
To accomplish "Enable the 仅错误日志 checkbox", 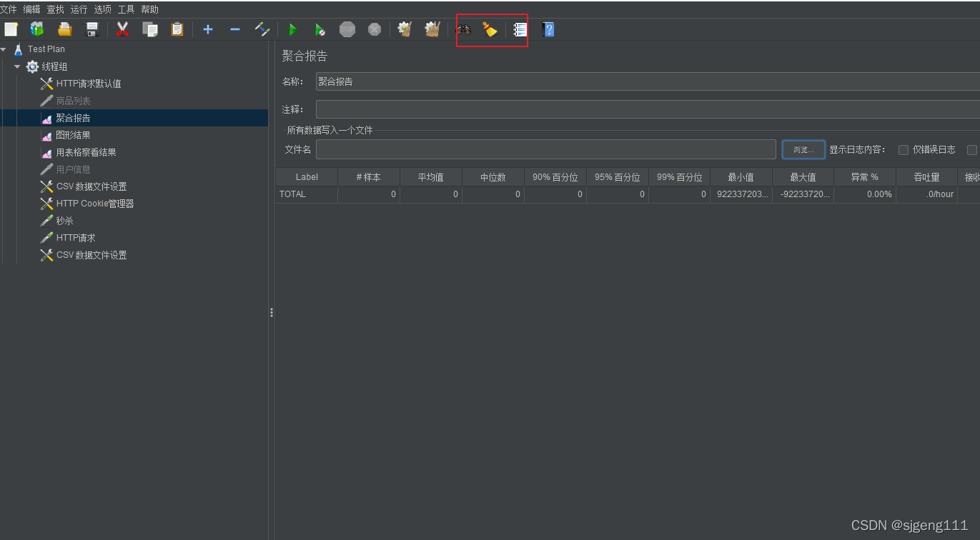I will click(x=904, y=150).
